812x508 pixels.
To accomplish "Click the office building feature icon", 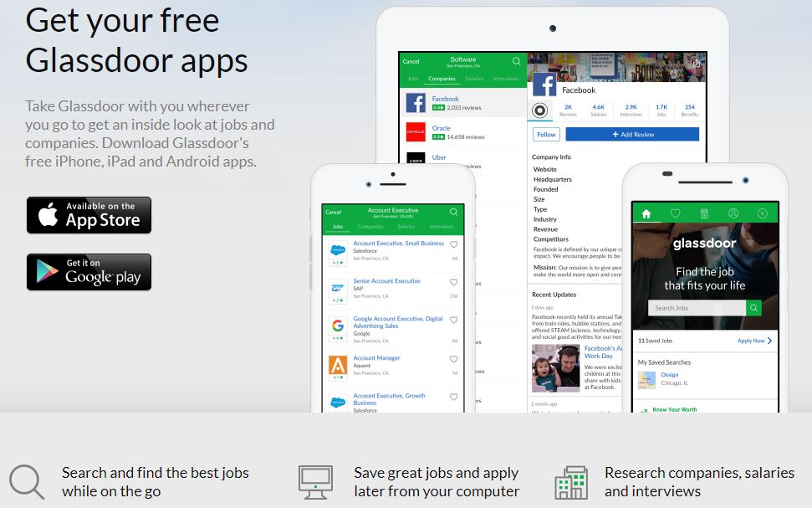I will (x=571, y=483).
